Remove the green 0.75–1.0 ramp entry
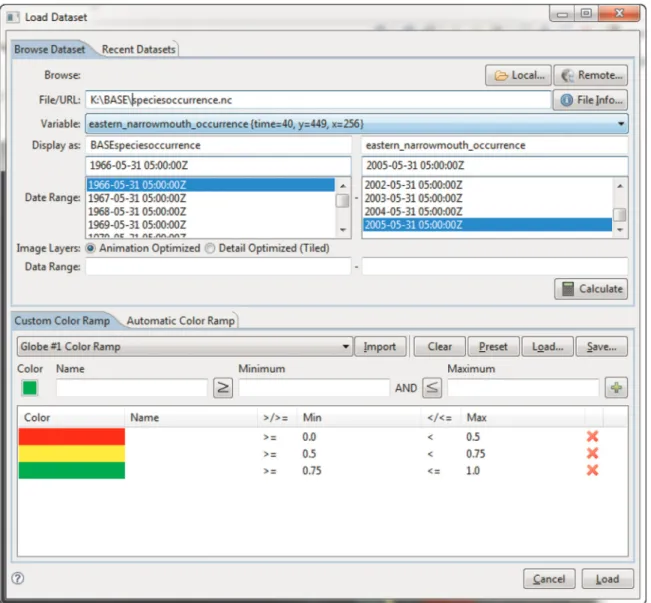 coord(592,471)
